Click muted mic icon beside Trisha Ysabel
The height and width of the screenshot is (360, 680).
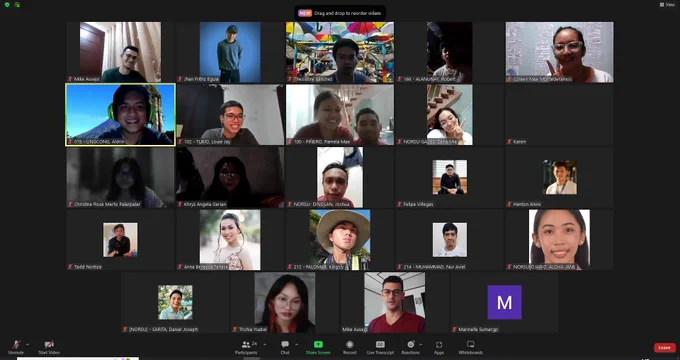(235, 329)
